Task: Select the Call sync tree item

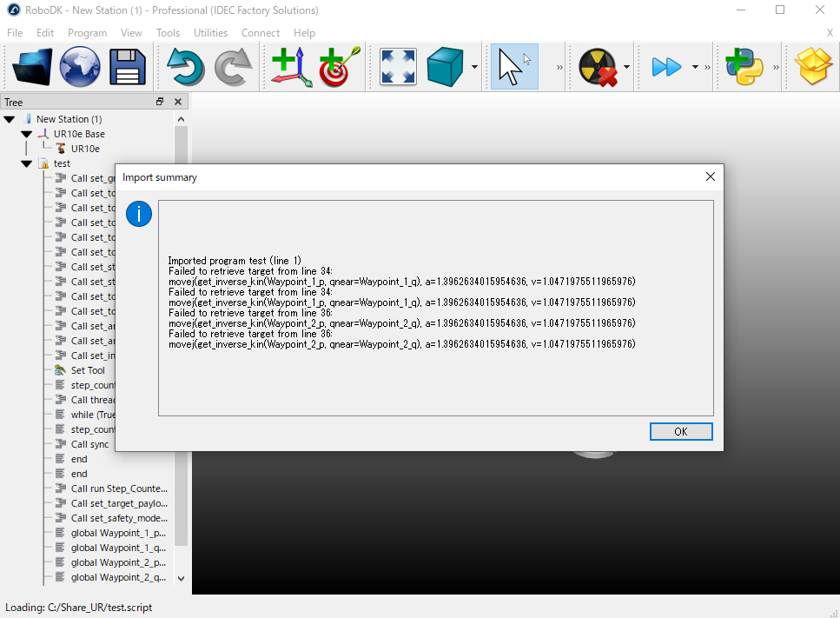Action: pyautogui.click(x=89, y=444)
